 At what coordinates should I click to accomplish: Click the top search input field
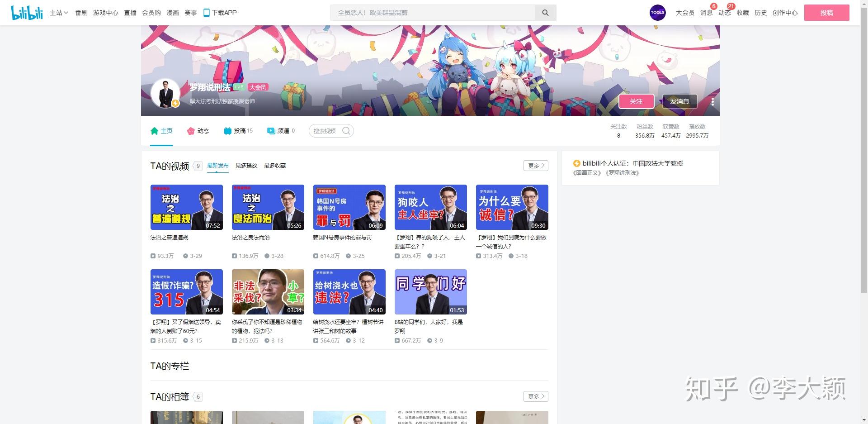[x=433, y=13]
